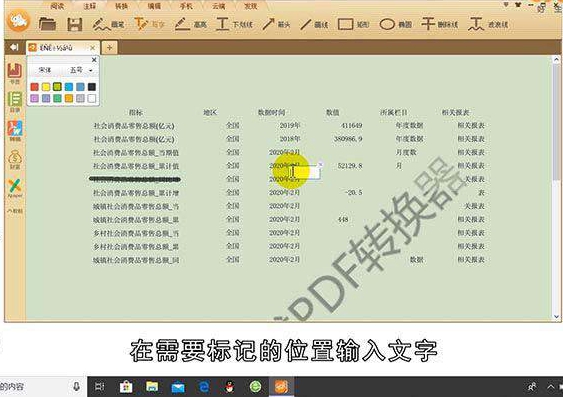The width and height of the screenshot is (563, 397).
Task: Select the 高亮 highlight tool
Action: coord(191,24)
